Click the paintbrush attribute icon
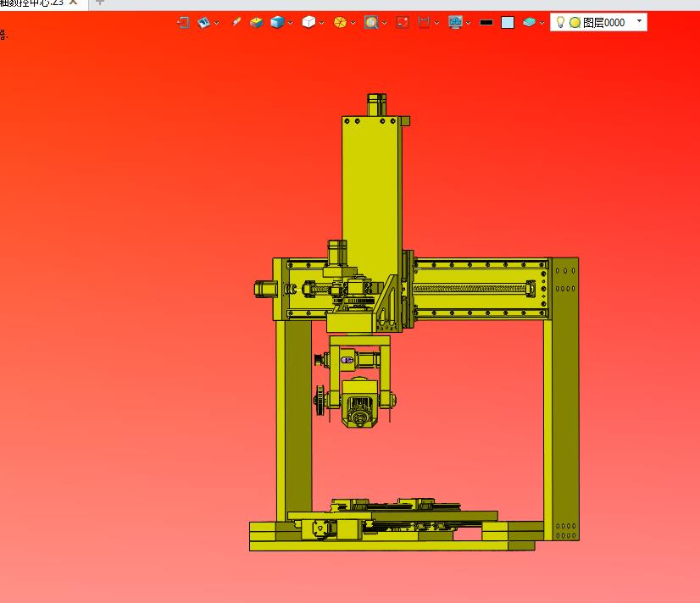 tap(236, 23)
